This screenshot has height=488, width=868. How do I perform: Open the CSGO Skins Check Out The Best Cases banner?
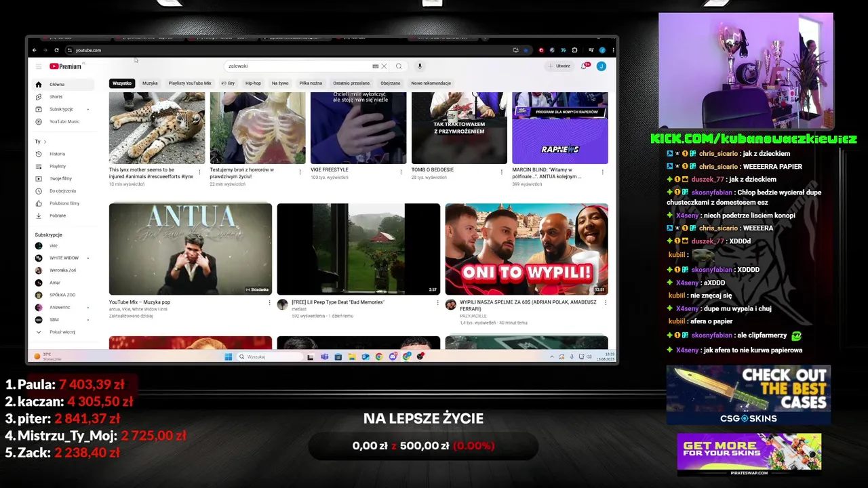(749, 395)
